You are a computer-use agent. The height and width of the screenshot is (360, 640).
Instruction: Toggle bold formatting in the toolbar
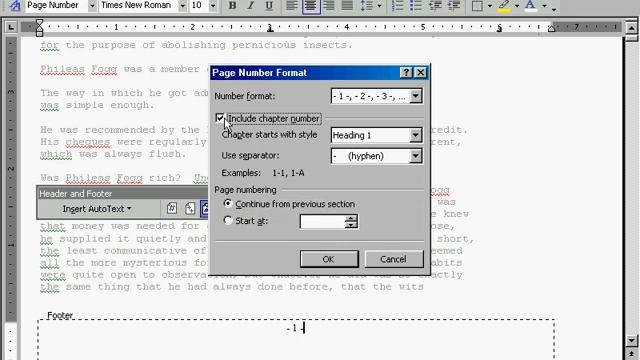coord(233,6)
